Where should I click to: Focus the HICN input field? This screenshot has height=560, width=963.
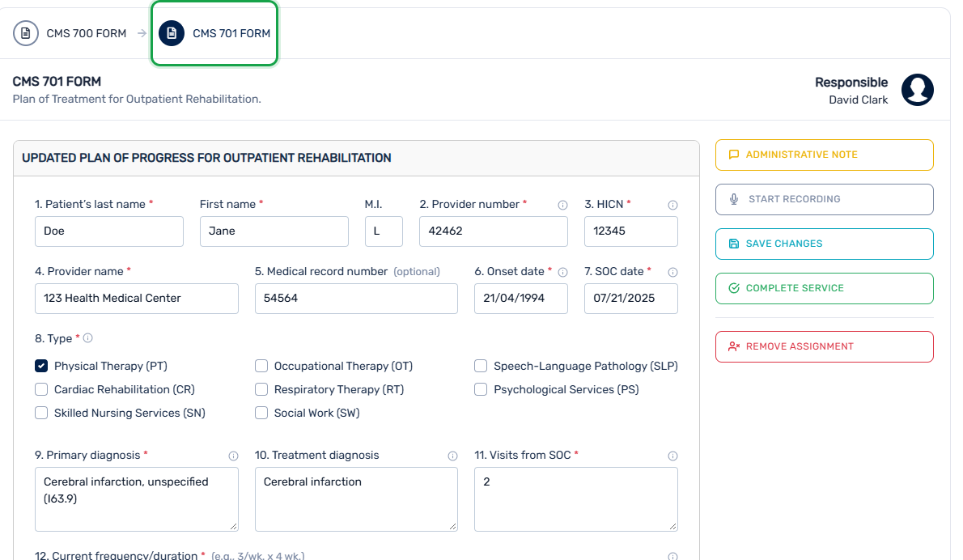(x=630, y=231)
